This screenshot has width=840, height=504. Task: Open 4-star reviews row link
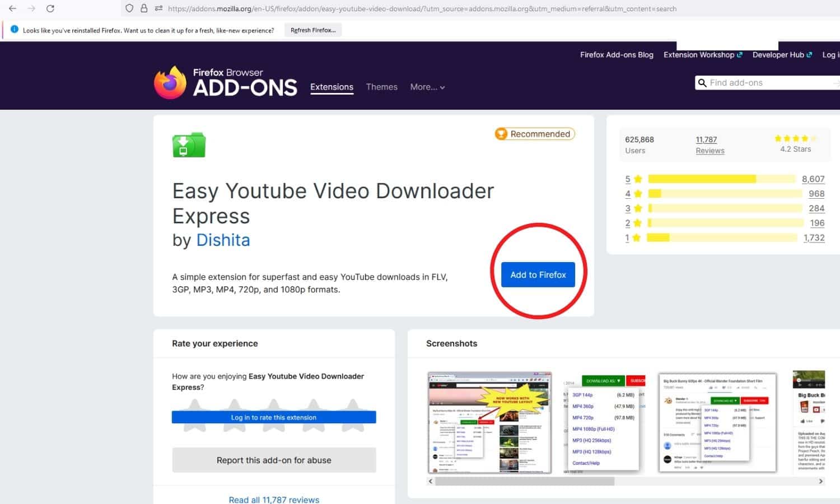(633, 194)
